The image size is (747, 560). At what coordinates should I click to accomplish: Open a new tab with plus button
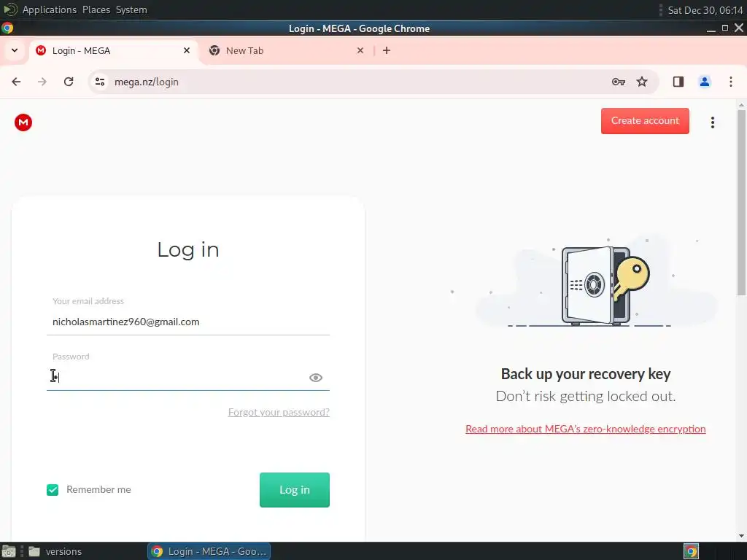point(387,50)
